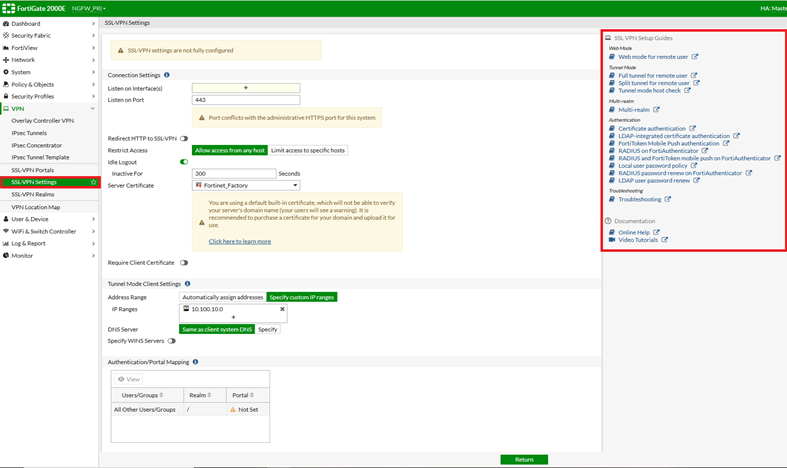The image size is (787, 468).
Task: Click the Network cross-arrows icon
Action: [x=6, y=60]
